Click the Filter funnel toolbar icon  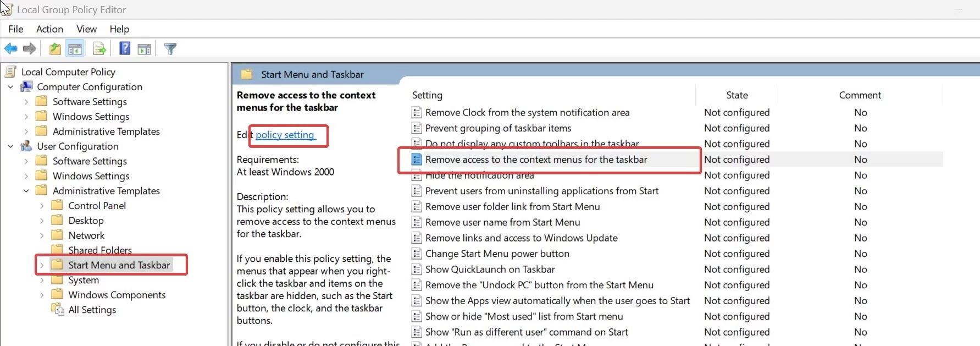[170, 49]
